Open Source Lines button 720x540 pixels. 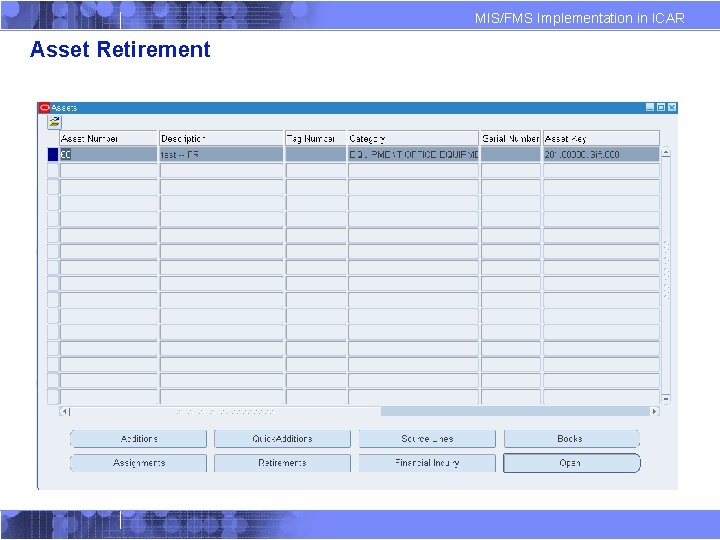pos(427,439)
